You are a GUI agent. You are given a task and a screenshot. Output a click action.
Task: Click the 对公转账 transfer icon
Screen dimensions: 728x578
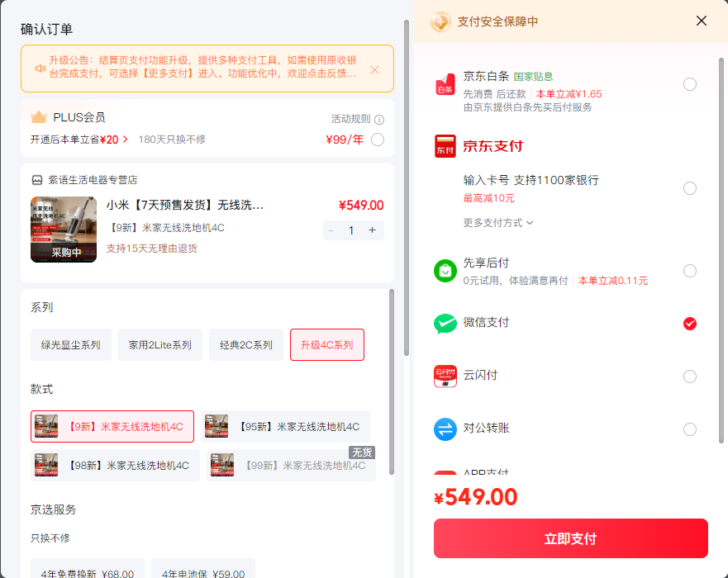click(x=445, y=429)
